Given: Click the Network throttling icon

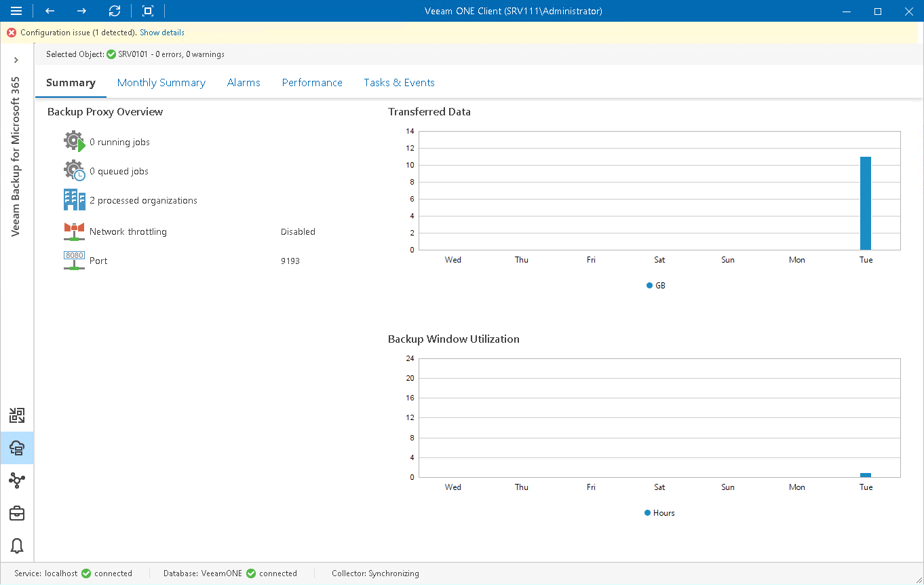Looking at the screenshot, I should [x=74, y=231].
